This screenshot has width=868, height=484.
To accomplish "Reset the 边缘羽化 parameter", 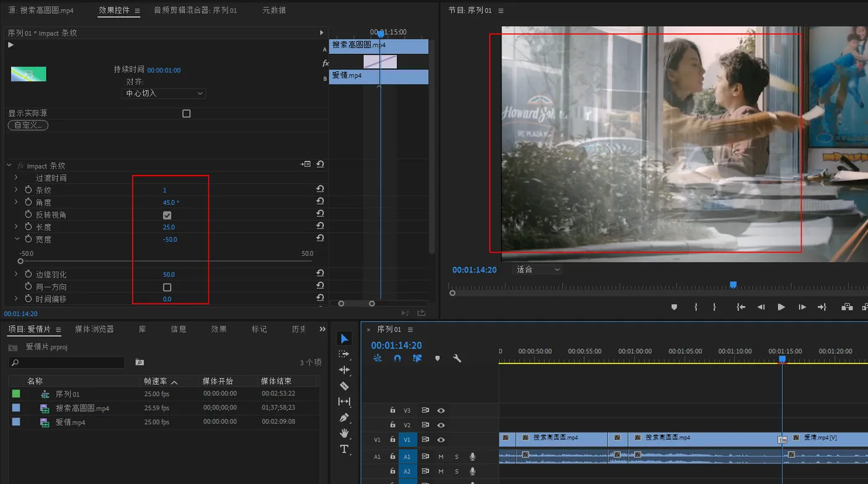I will coord(320,273).
